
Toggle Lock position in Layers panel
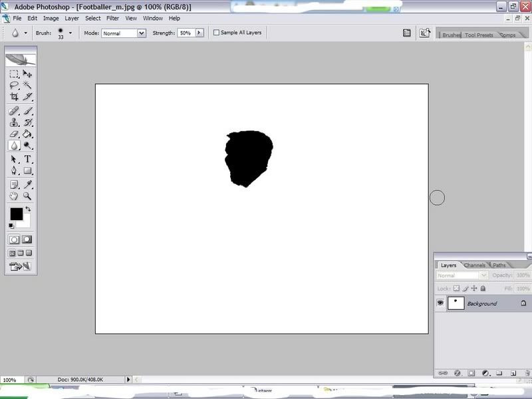pyautogui.click(x=474, y=289)
